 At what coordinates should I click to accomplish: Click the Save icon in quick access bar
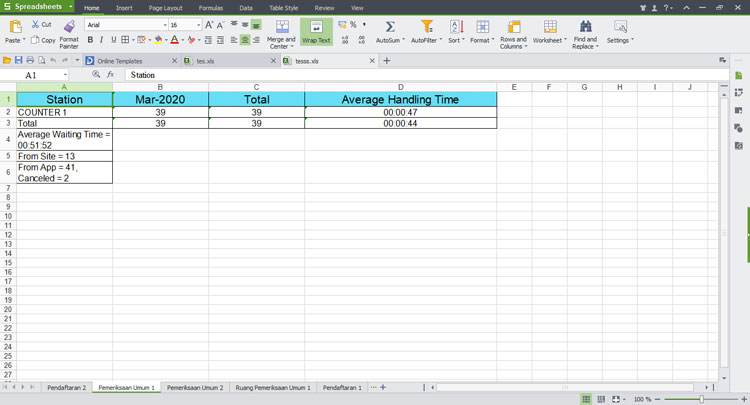click(18, 61)
